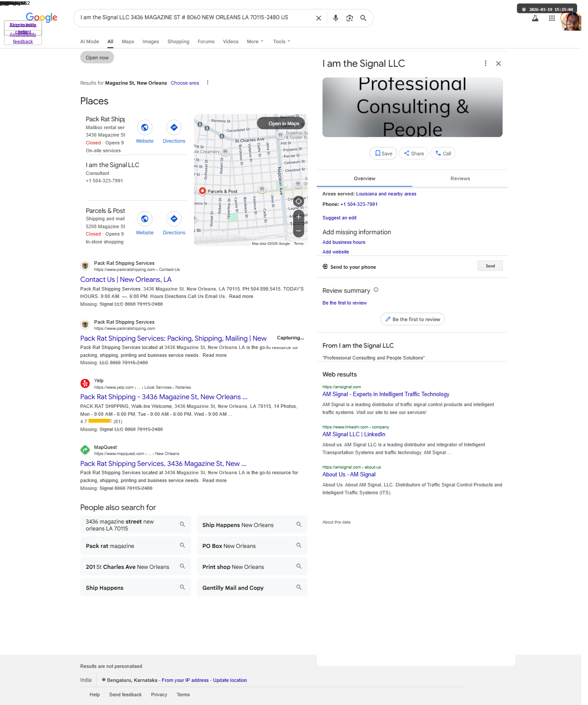Expand the More search categories dropdown
The image size is (588, 705).
[x=255, y=41]
